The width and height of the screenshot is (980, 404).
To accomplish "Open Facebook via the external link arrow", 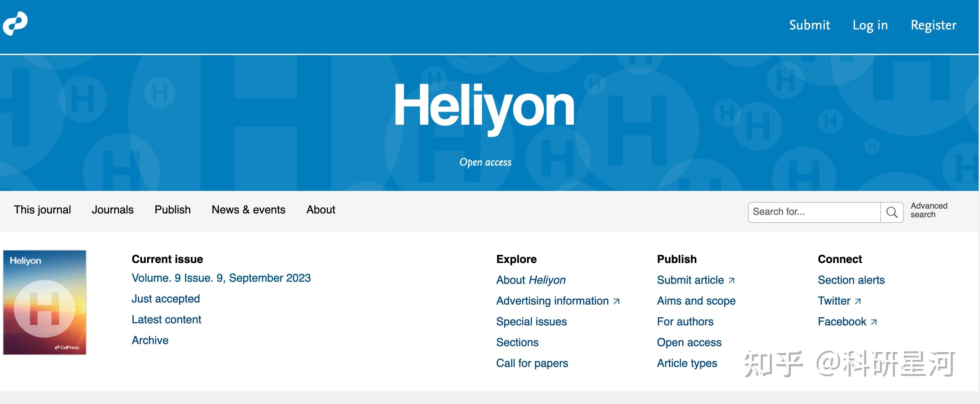I will point(874,322).
